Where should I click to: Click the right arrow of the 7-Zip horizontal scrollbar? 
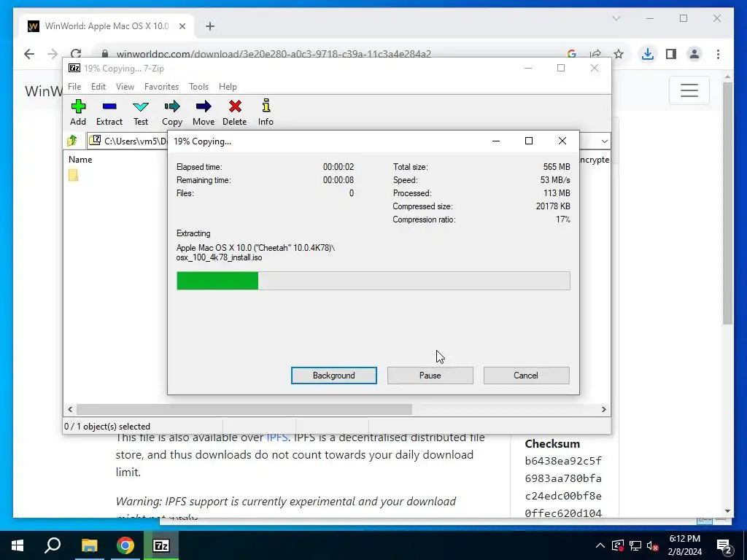click(x=603, y=409)
